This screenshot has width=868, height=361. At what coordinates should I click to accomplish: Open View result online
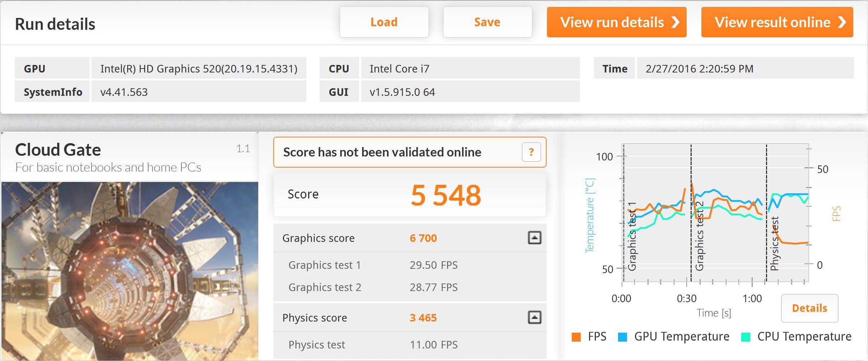pos(777,22)
